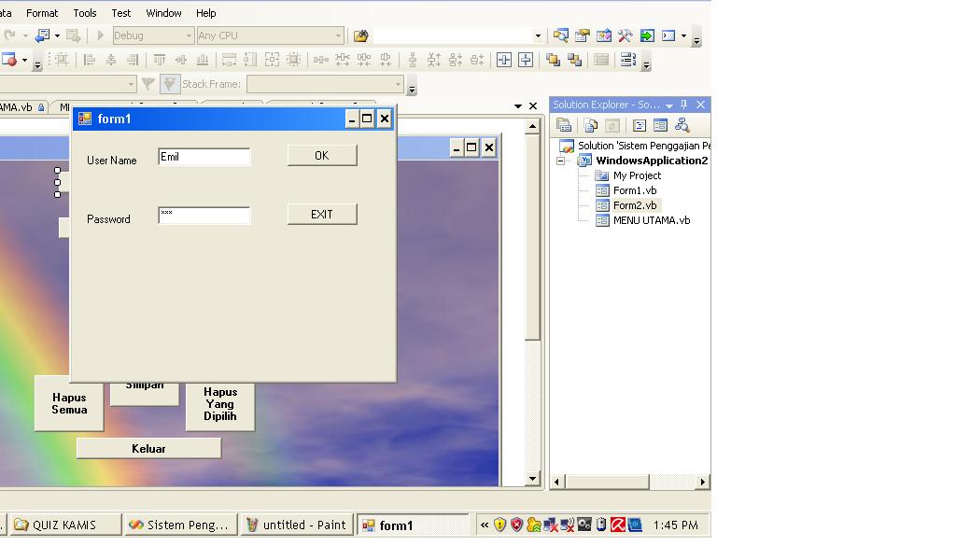Click the Tab Order icon
Image resolution: width=956 pixels, height=560 pixels.
[x=628, y=60]
